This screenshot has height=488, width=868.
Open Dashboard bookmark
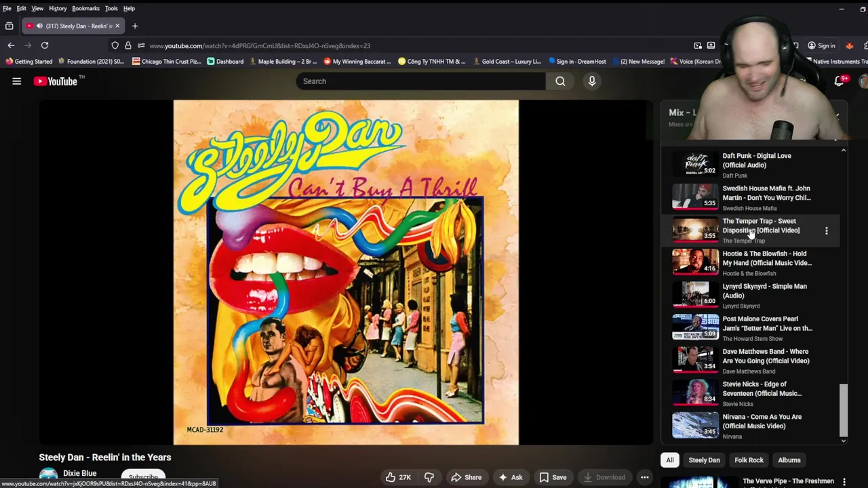pyautogui.click(x=225, y=62)
